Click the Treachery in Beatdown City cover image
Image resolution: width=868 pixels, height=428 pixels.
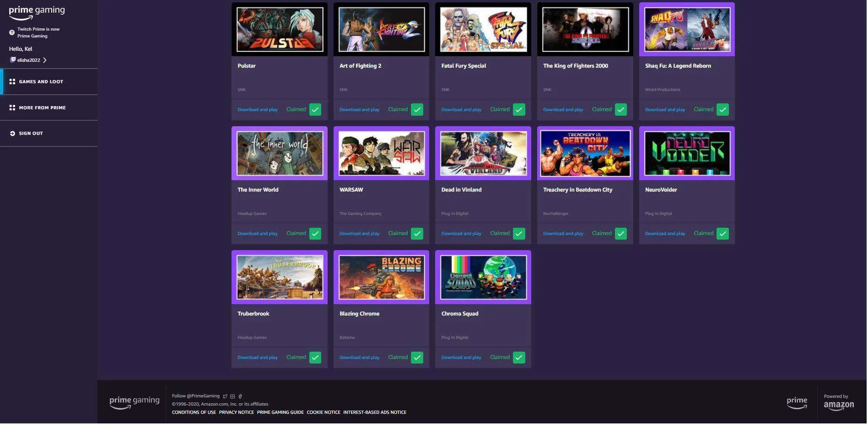(x=585, y=153)
